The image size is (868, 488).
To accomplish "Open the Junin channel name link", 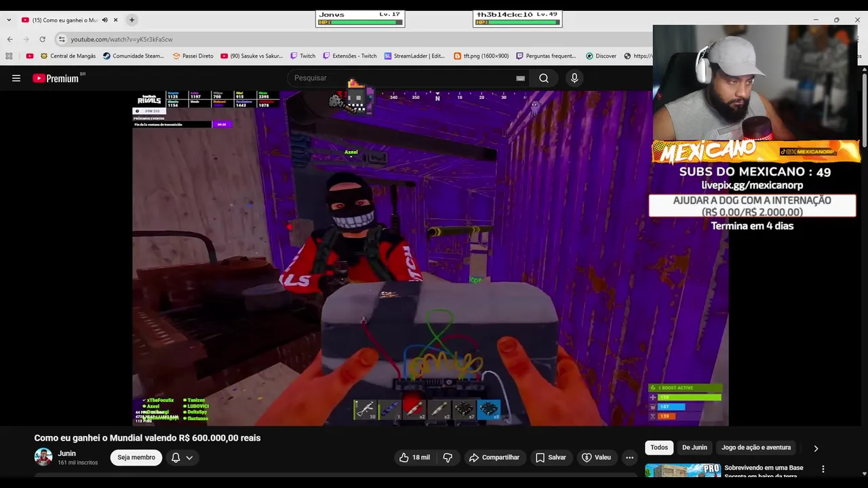I will point(66,453).
